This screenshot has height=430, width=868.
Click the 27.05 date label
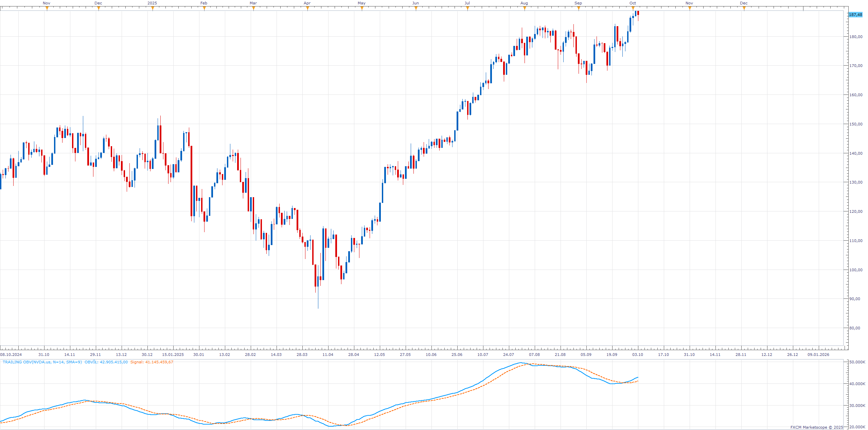point(405,355)
